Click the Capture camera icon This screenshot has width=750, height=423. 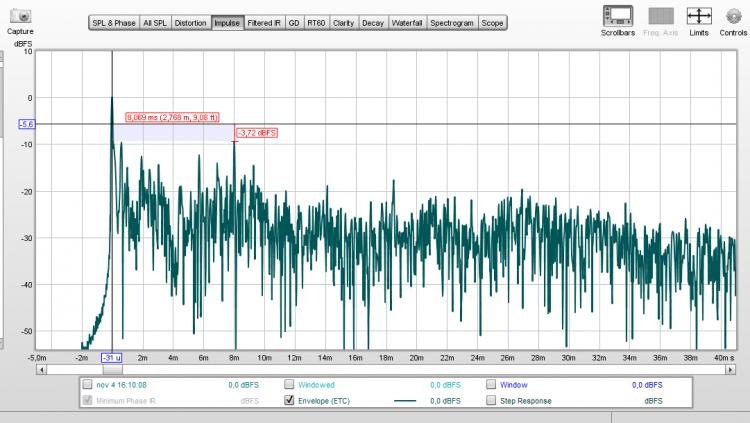[21, 15]
